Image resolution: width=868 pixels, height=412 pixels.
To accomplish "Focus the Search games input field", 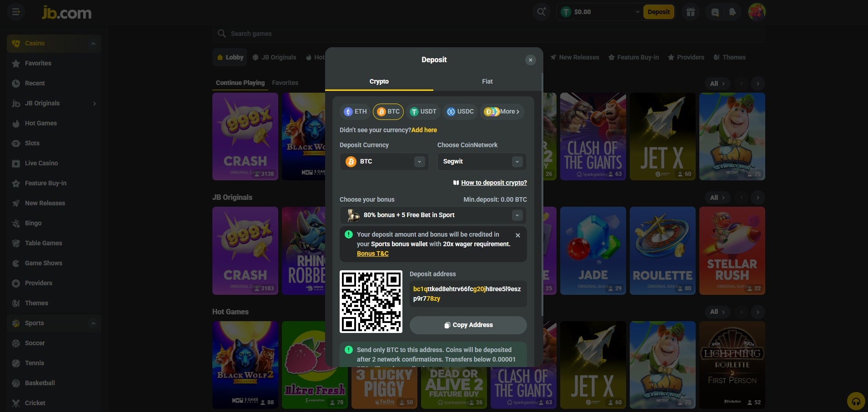I will click(x=488, y=34).
